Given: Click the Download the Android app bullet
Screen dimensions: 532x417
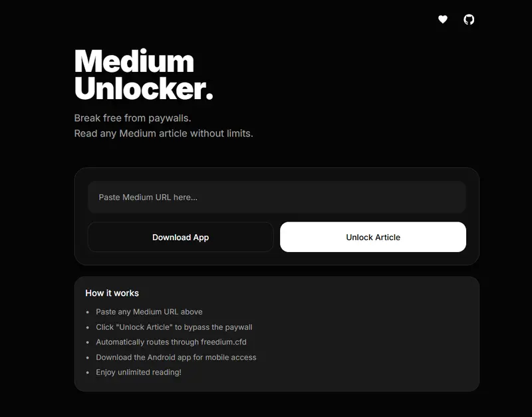Looking at the screenshot, I should click(x=176, y=357).
